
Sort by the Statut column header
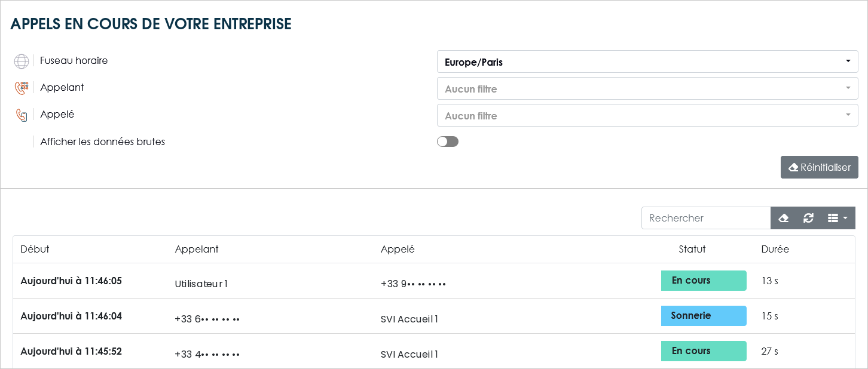692,249
